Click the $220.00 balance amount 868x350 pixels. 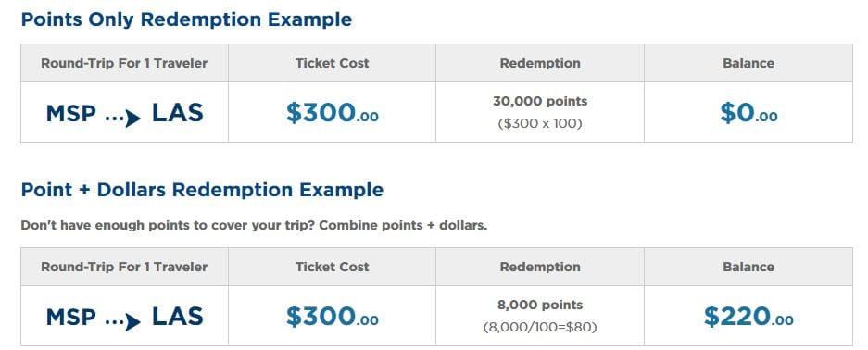(748, 317)
